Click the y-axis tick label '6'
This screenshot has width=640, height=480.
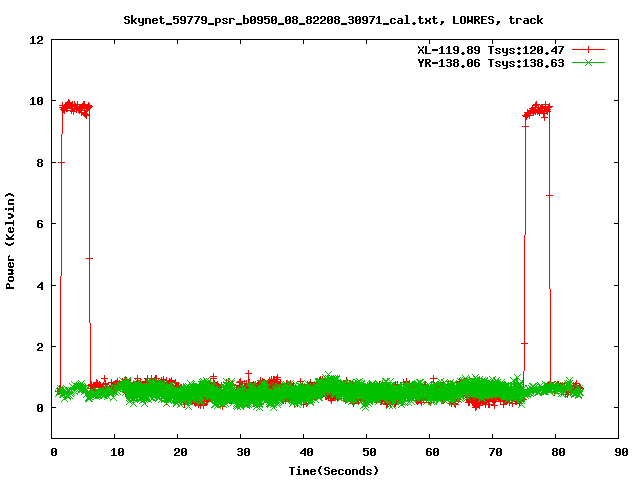coord(40,224)
